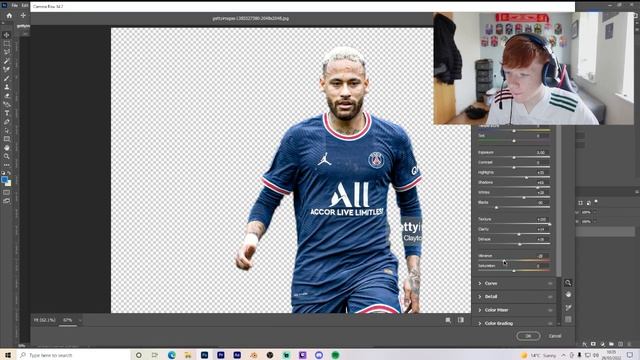Click the Dehaze slider

514,244
